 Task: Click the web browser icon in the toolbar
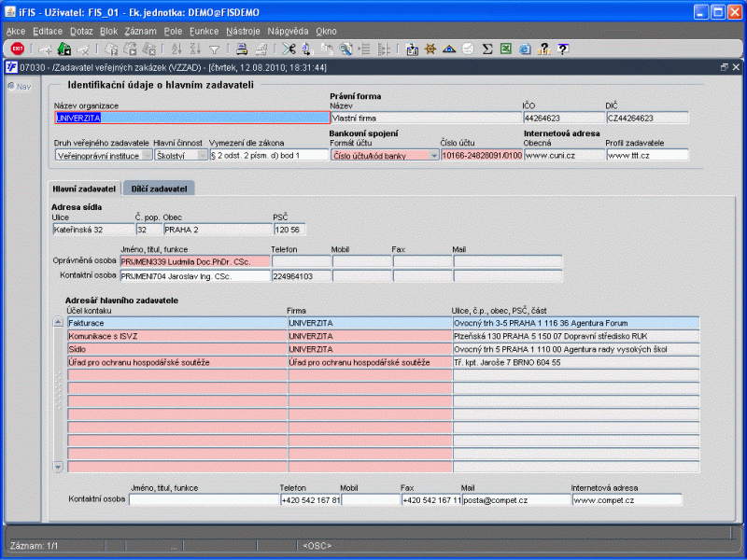pos(525,49)
